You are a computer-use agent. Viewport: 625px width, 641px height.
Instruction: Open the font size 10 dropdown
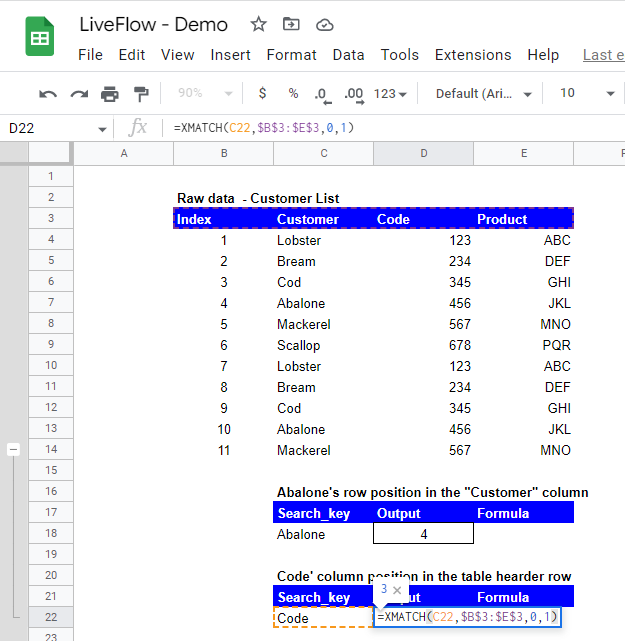click(587, 94)
